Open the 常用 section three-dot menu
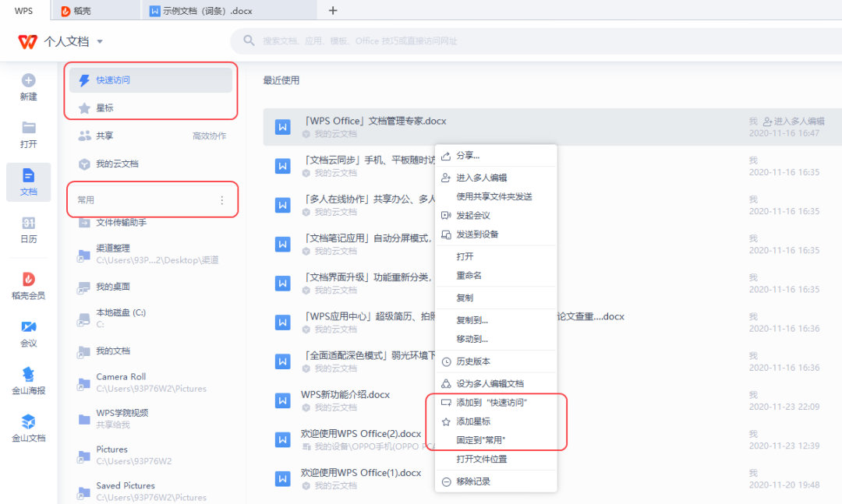This screenshot has height=504, width=842. (x=221, y=200)
